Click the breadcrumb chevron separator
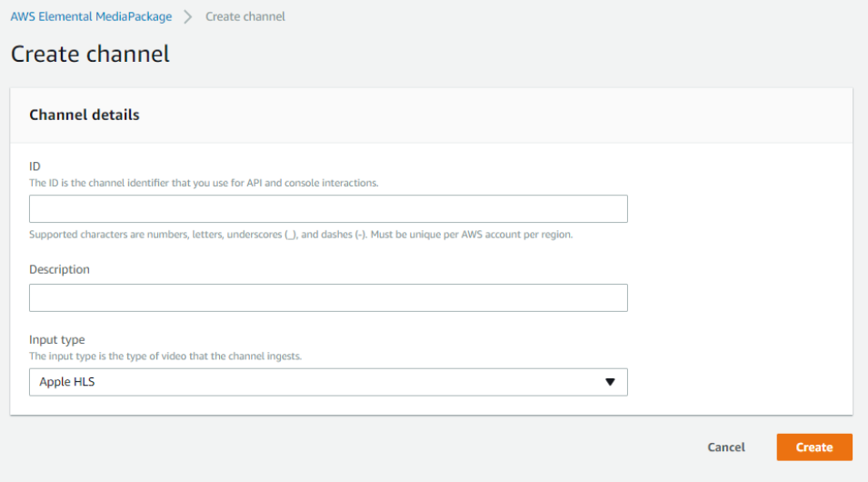Screen dimensions: 868x482 click(188, 16)
